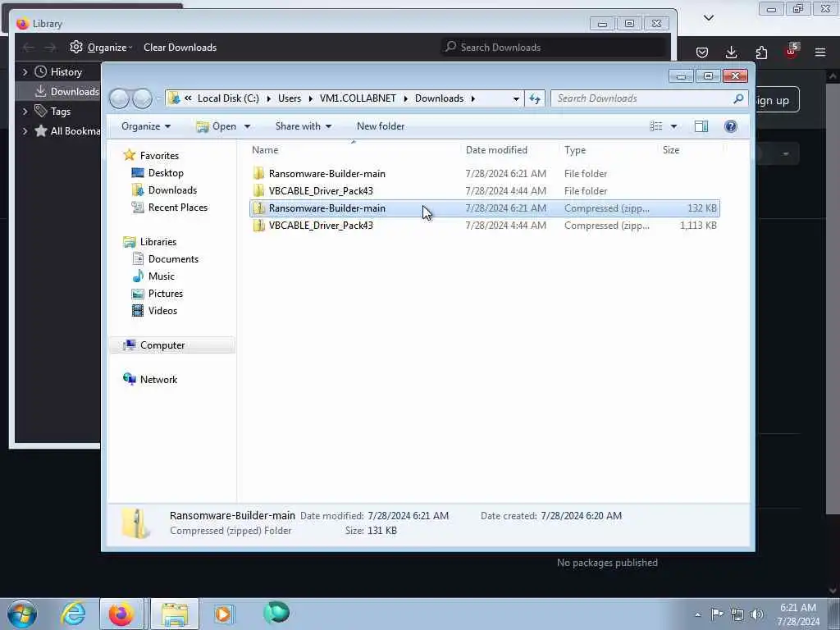Screen dimensions: 840x630
Task: Change your view using the views icon
Action: [655, 126]
